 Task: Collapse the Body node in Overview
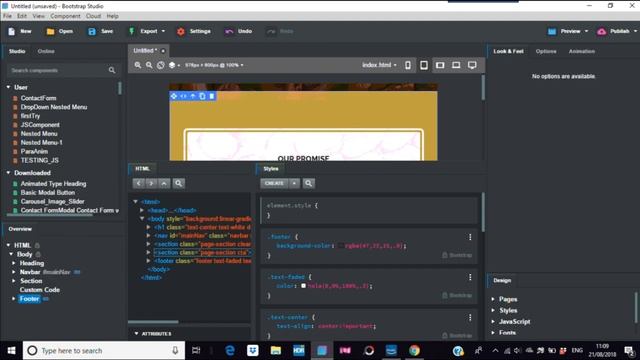[11, 254]
